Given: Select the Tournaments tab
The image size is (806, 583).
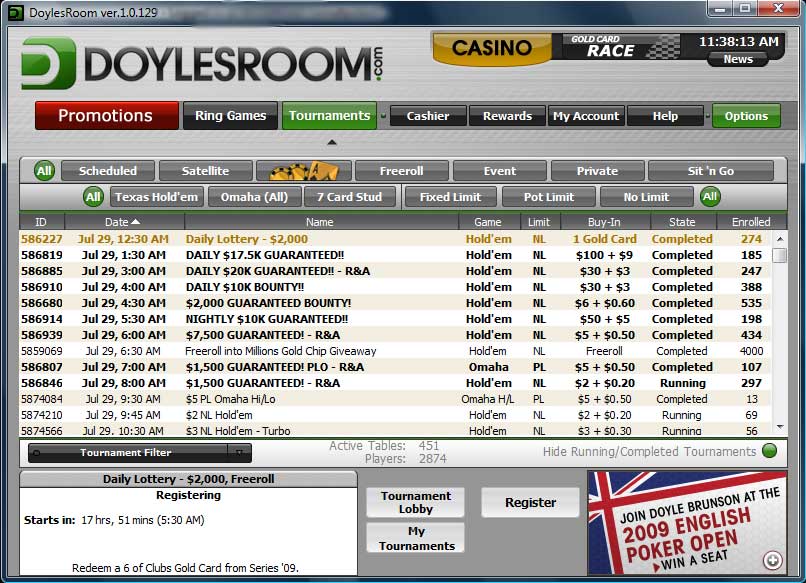Looking at the screenshot, I should pos(329,116).
